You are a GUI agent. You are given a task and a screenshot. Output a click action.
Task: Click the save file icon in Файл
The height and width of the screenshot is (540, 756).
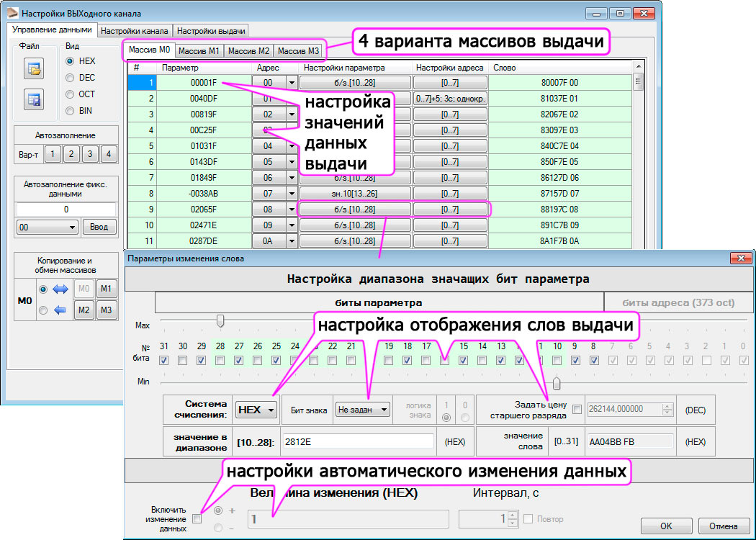point(33,99)
